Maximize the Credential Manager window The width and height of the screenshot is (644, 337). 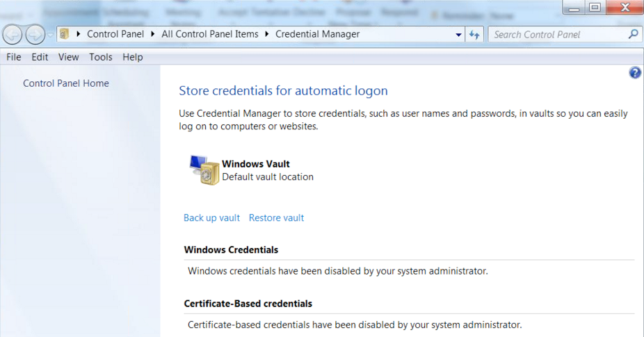pos(595,8)
